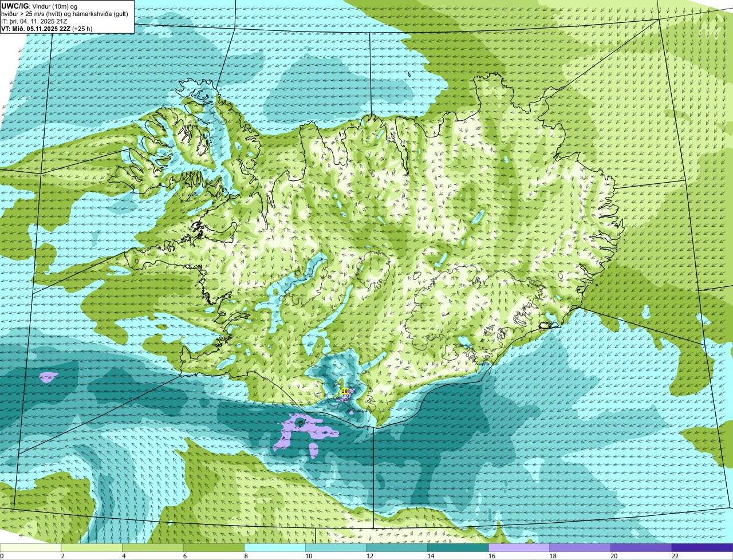Viewport: 733px width, 560px height.
Task: Click the 0–2 m/s pale legend swatch
Action: pyautogui.click(x=30, y=548)
